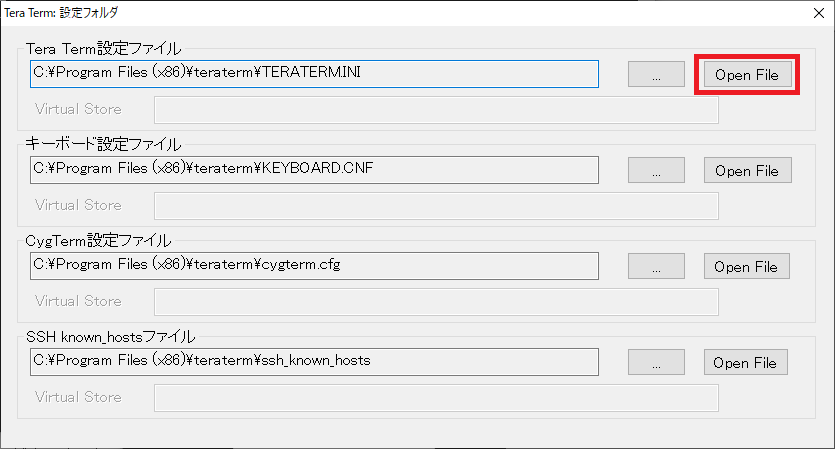Click the Virtual Store field under TERATERM.INI
Screen dimensions: 835x449
[435, 109]
